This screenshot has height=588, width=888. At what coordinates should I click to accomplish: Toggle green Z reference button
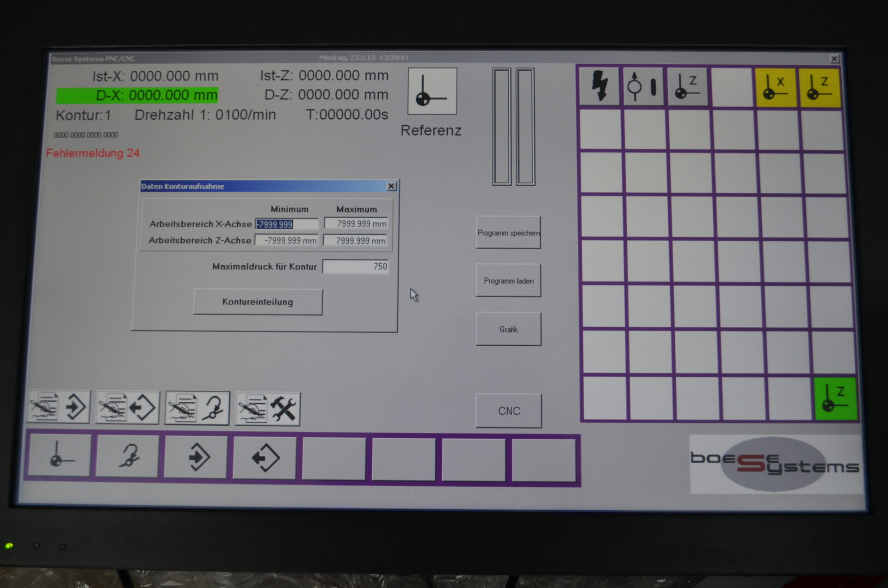(835, 398)
